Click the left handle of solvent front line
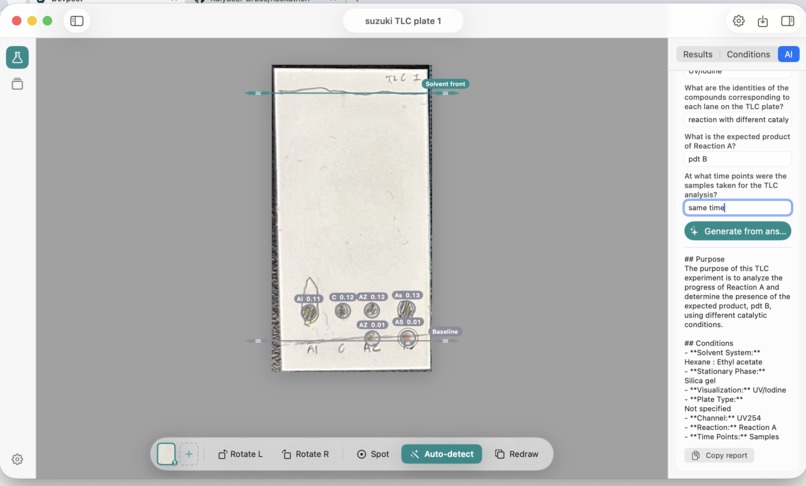The image size is (806, 486). tap(258, 93)
